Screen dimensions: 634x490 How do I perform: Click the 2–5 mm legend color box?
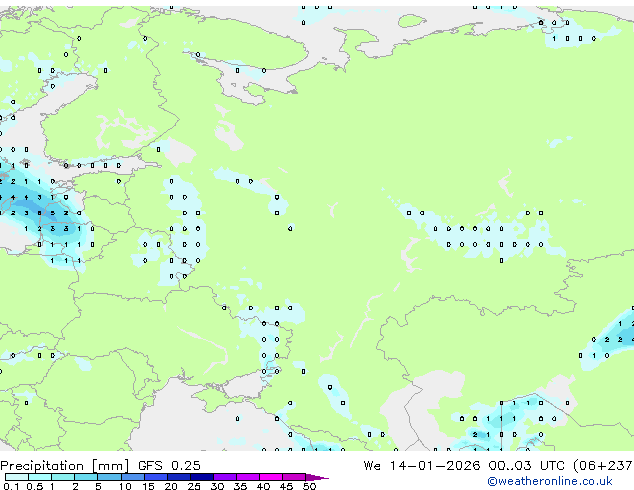pos(86,477)
